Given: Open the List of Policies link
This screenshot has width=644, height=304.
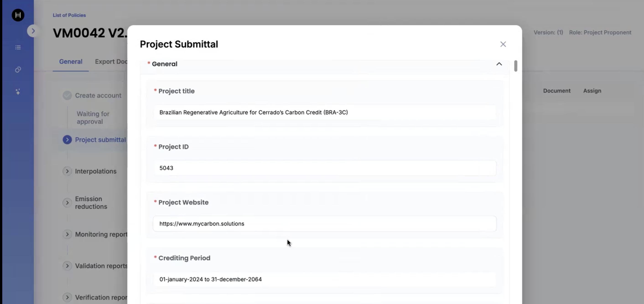Looking at the screenshot, I should (69, 15).
